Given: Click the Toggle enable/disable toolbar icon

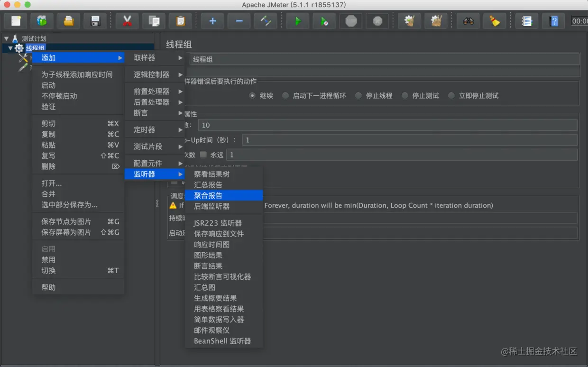Looking at the screenshot, I should pos(266,21).
